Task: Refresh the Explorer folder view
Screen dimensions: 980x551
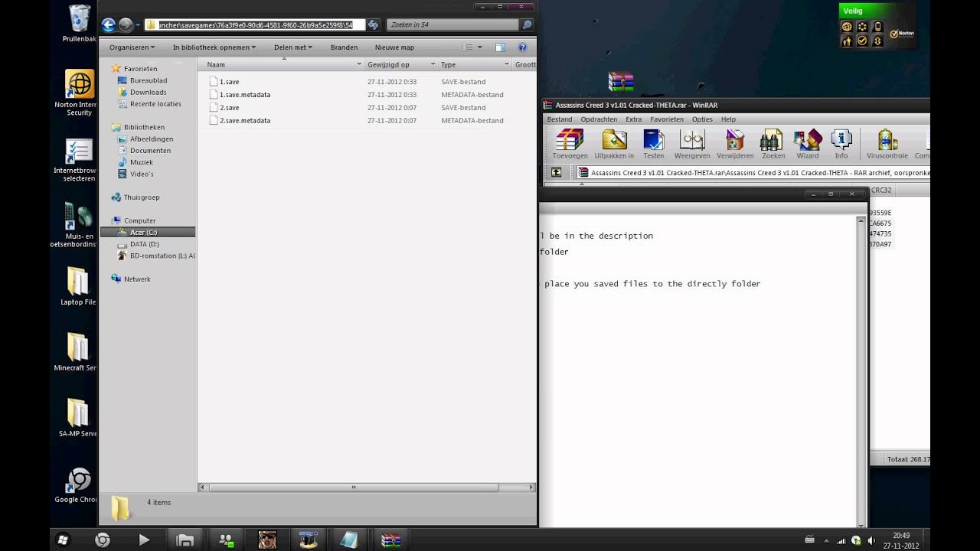Action: pos(373,25)
